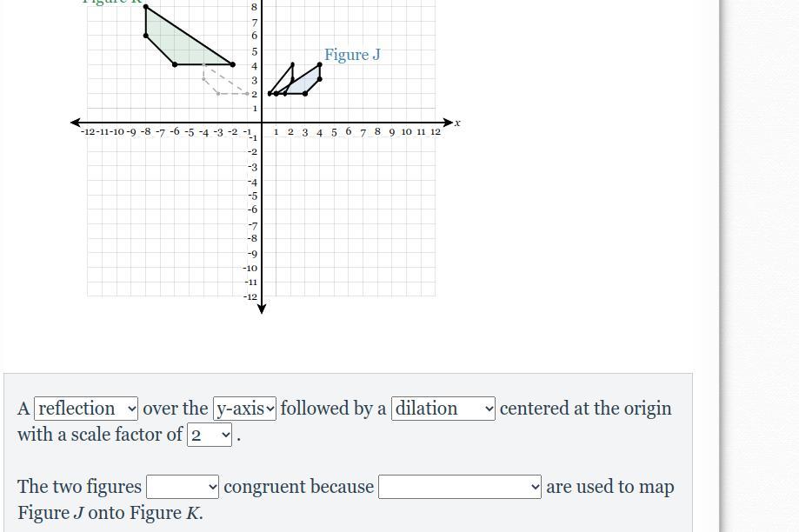Open the 'reflection' transformation dropdown
The height and width of the screenshot is (532, 799).
pos(86,409)
